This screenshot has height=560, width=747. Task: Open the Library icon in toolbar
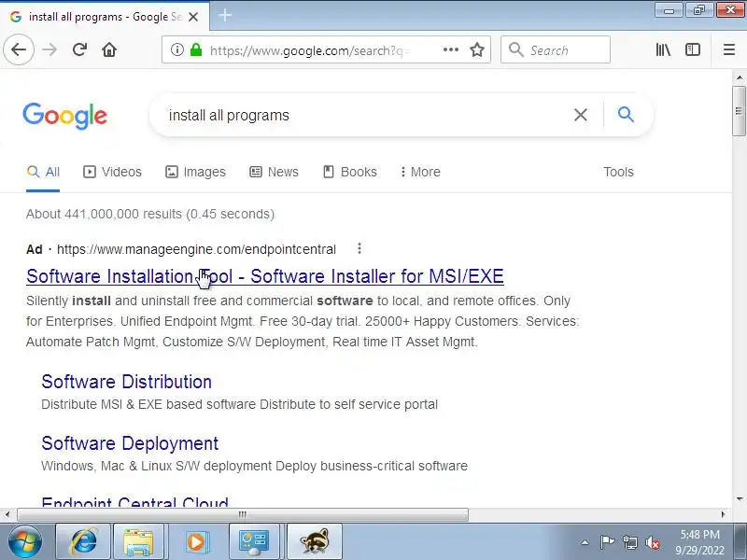pyautogui.click(x=663, y=49)
